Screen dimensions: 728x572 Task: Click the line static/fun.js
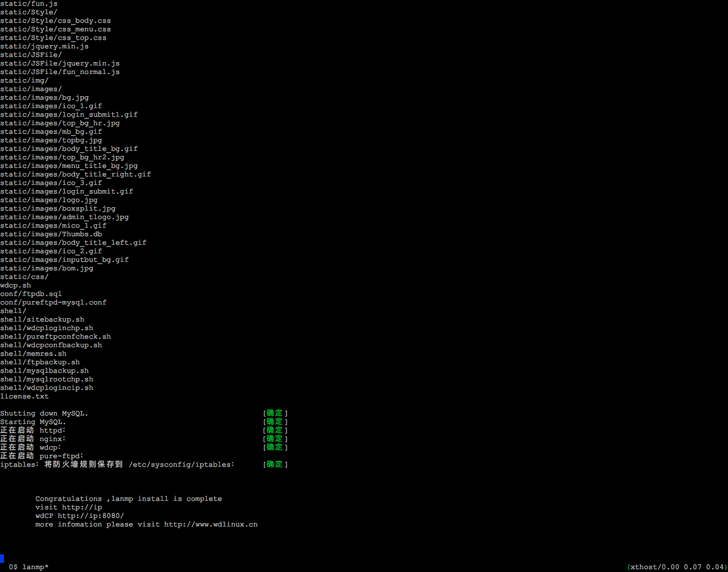28,3
